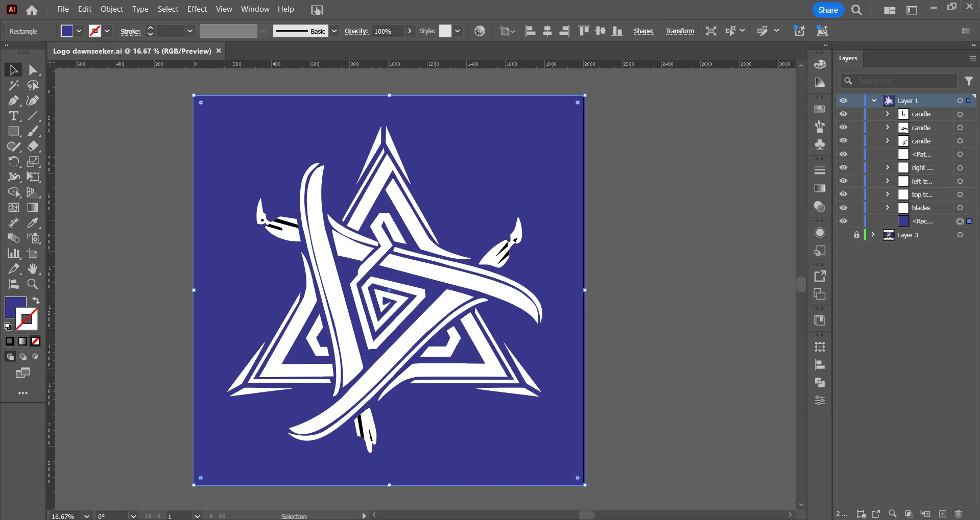Select the Lasso tool
The height and width of the screenshot is (520, 980).
(33, 85)
